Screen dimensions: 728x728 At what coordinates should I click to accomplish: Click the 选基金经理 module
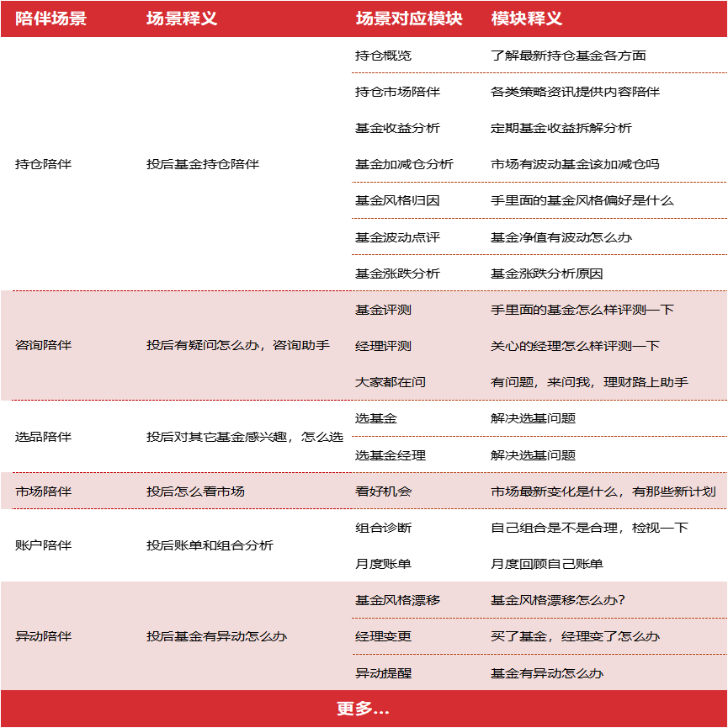391,455
